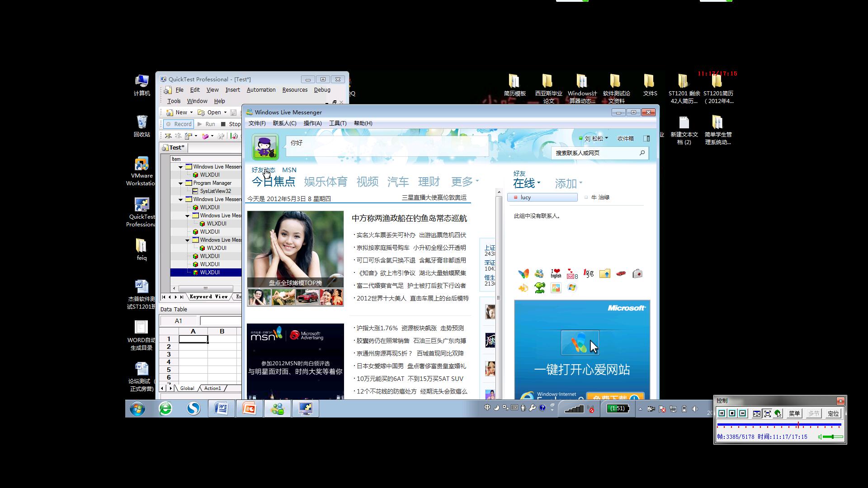Collapse the Program Manager tree node
The width and height of the screenshot is (868, 488).
[x=180, y=183]
